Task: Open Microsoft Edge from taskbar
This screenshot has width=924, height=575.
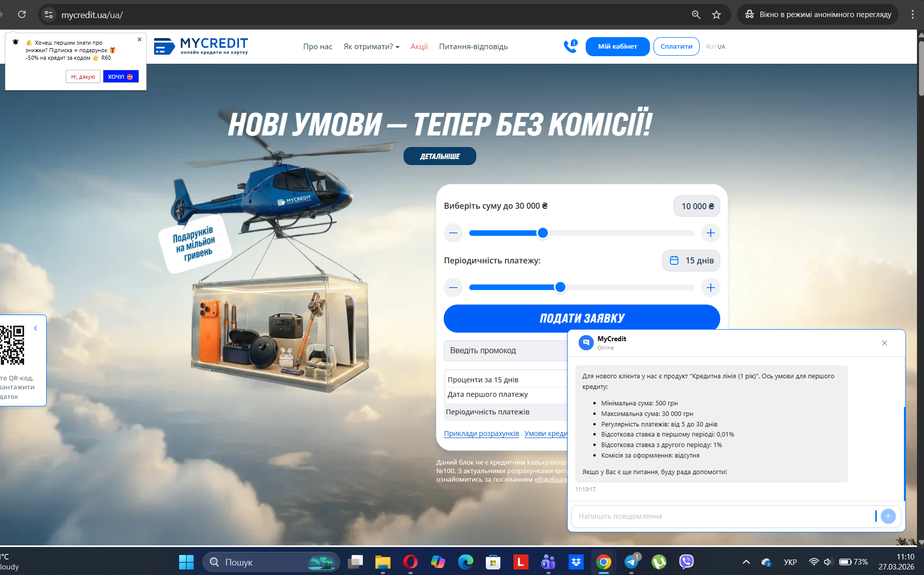Action: click(466, 562)
